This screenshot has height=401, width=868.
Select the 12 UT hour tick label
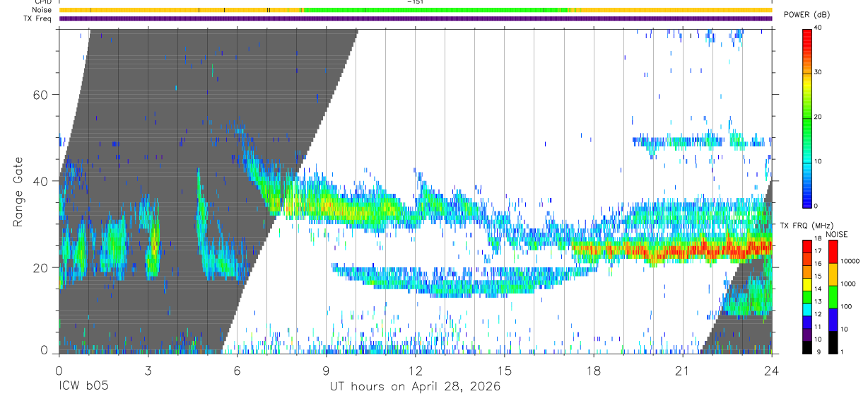pyautogui.click(x=416, y=371)
